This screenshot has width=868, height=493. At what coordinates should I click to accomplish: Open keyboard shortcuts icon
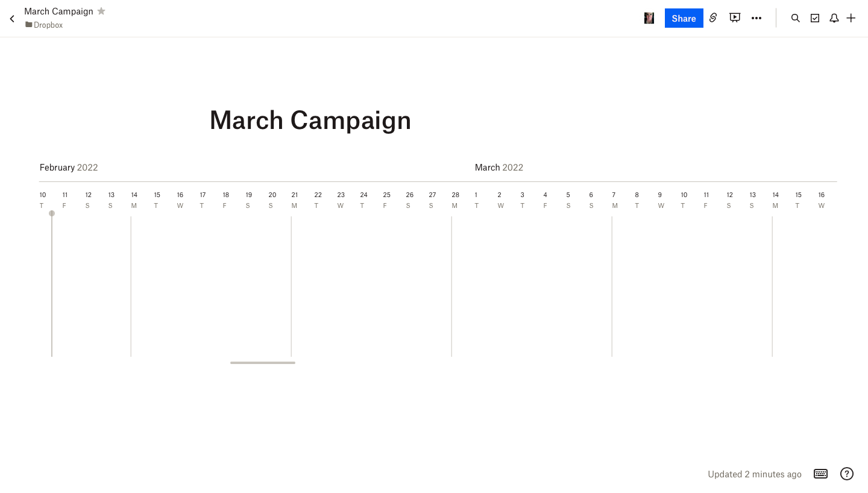(820, 474)
